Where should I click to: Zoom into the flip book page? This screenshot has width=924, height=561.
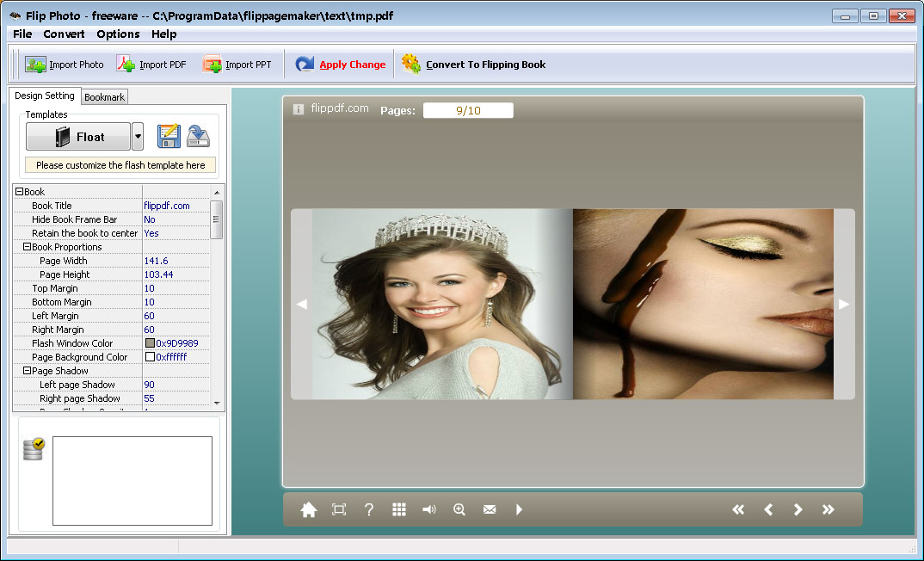[459, 509]
